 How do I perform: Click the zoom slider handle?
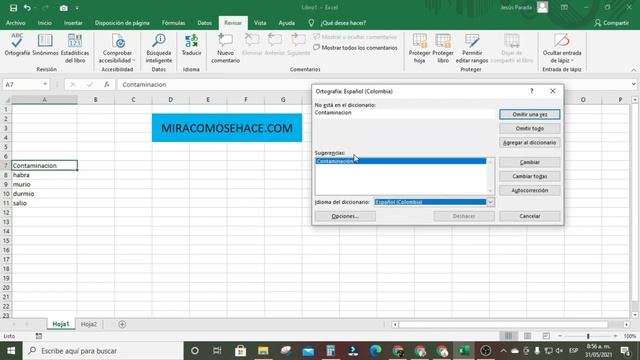(588, 336)
